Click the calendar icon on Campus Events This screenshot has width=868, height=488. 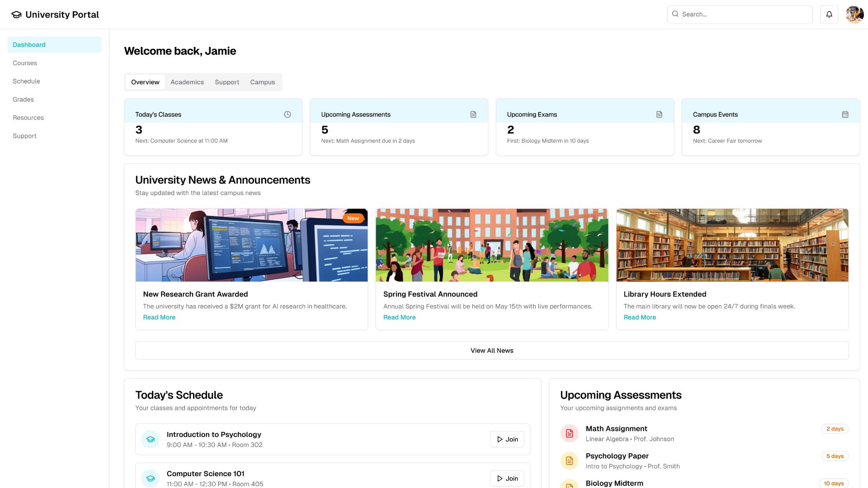point(845,114)
